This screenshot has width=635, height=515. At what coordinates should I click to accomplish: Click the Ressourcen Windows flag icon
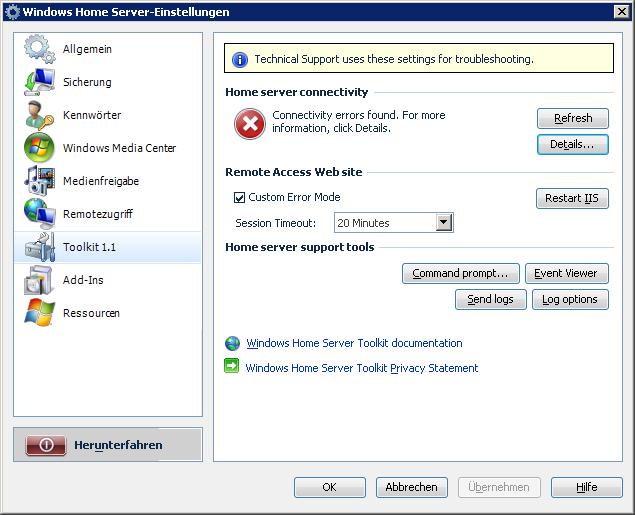pyautogui.click(x=39, y=313)
